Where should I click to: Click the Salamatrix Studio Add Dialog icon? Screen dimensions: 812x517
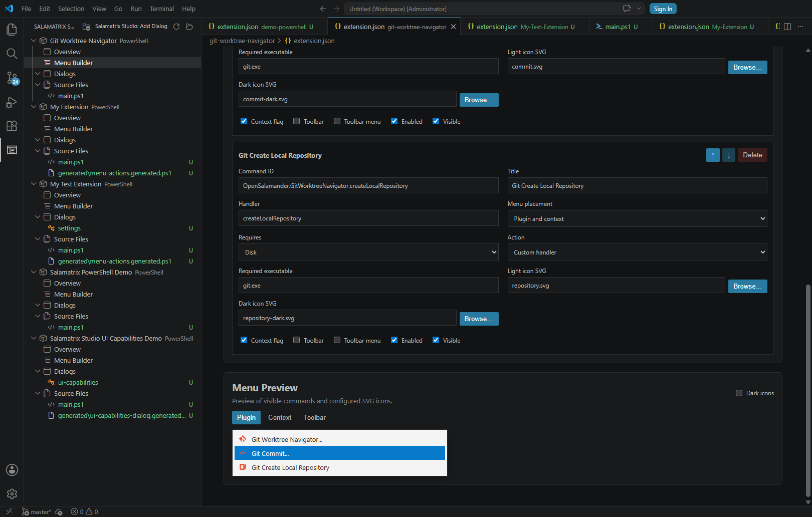86,27
